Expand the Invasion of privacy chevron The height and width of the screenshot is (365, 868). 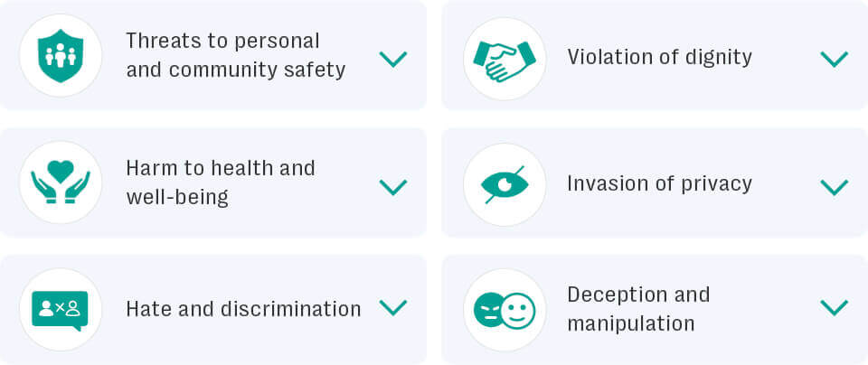(833, 187)
